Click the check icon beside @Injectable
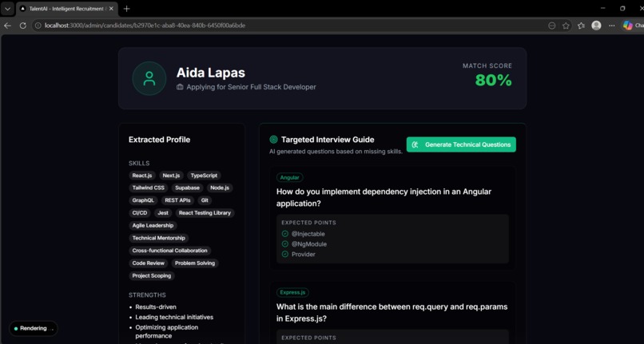The width and height of the screenshot is (644, 344). click(x=285, y=234)
